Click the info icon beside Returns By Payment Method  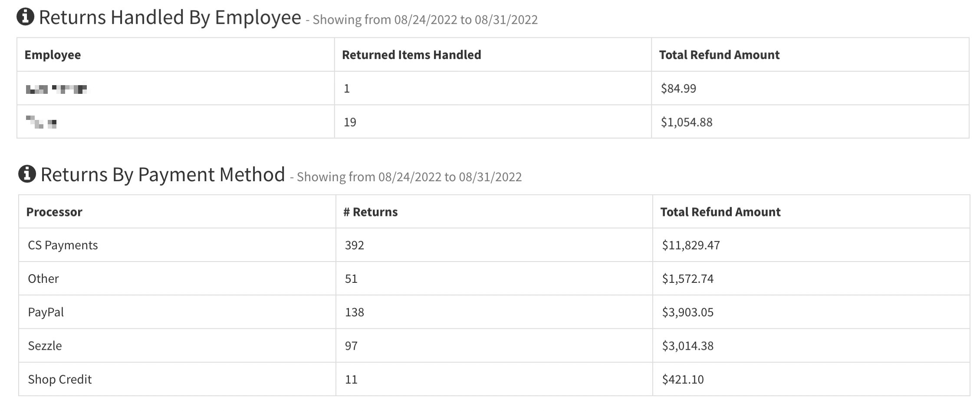click(x=27, y=174)
